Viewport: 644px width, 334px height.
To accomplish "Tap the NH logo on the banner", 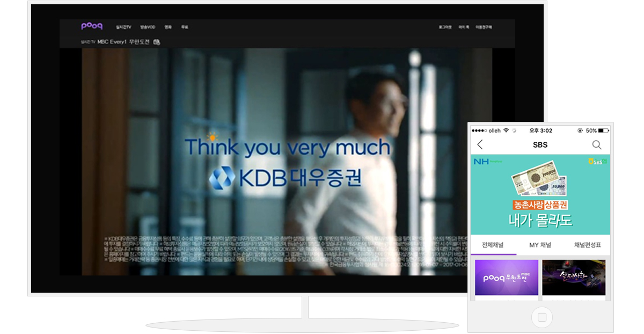I will coord(481,161).
